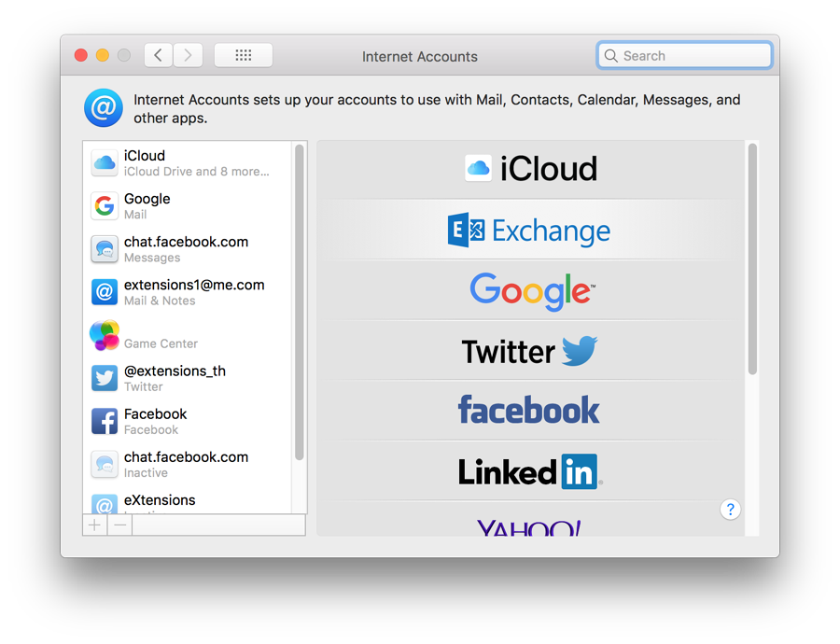
Task: Select the eXtensions account text
Action: pos(160,500)
